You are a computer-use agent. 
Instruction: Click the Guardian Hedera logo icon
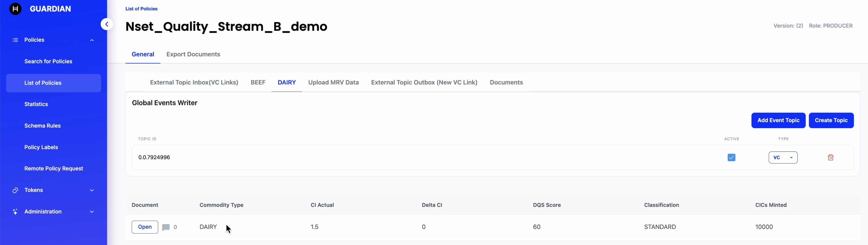[15, 9]
